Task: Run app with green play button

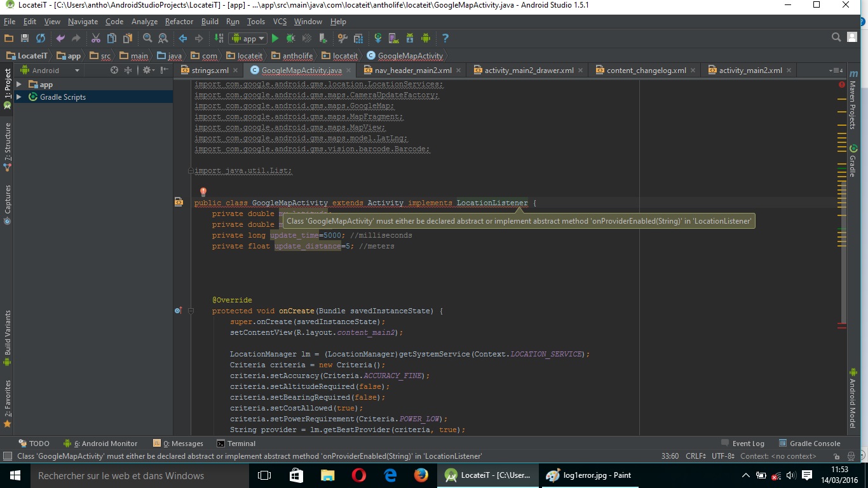Action: [x=275, y=38]
